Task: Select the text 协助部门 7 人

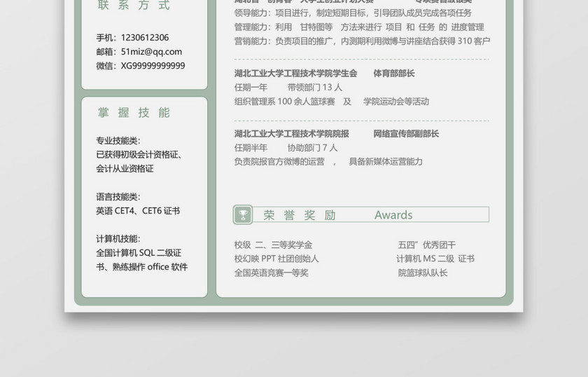Action: (x=312, y=148)
